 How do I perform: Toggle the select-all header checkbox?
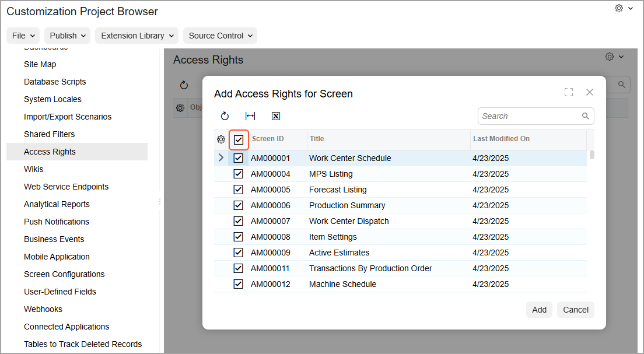coord(239,139)
